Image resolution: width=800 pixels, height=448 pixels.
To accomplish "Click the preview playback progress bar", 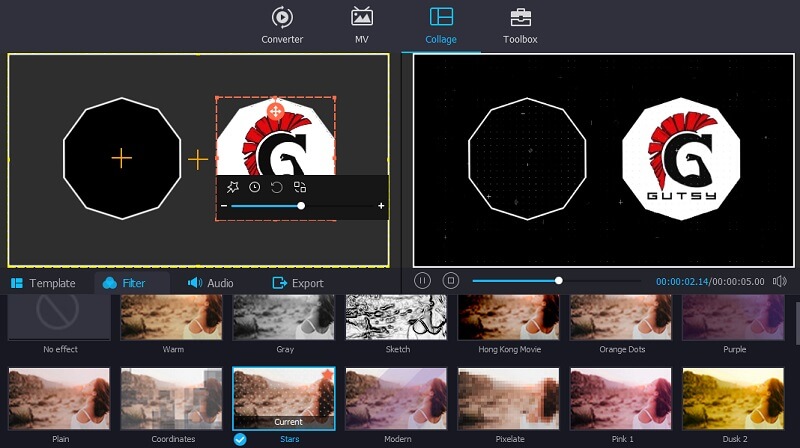I will click(600, 281).
